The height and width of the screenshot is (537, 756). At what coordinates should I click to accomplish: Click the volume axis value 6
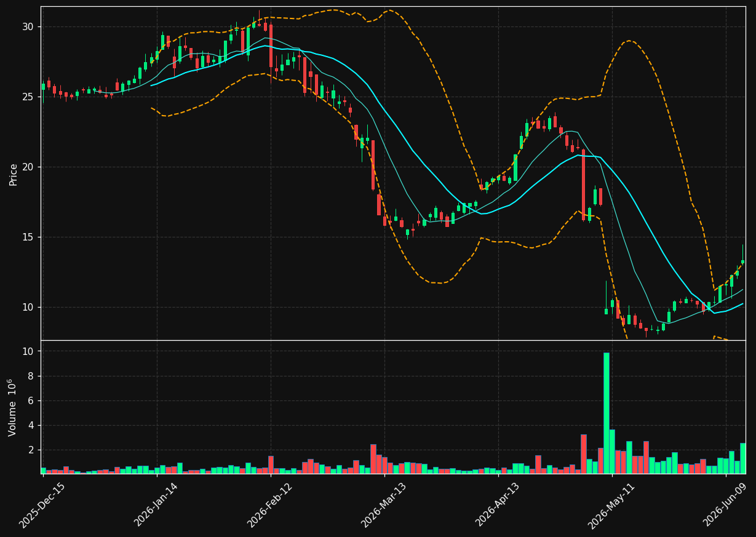tap(31, 401)
